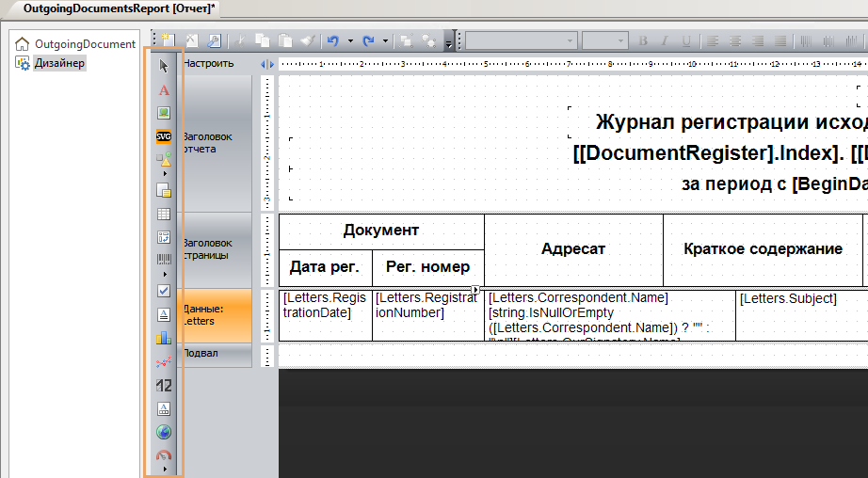The image size is (868, 478).
Task: Toggle italic text formatting
Action: coord(666,41)
